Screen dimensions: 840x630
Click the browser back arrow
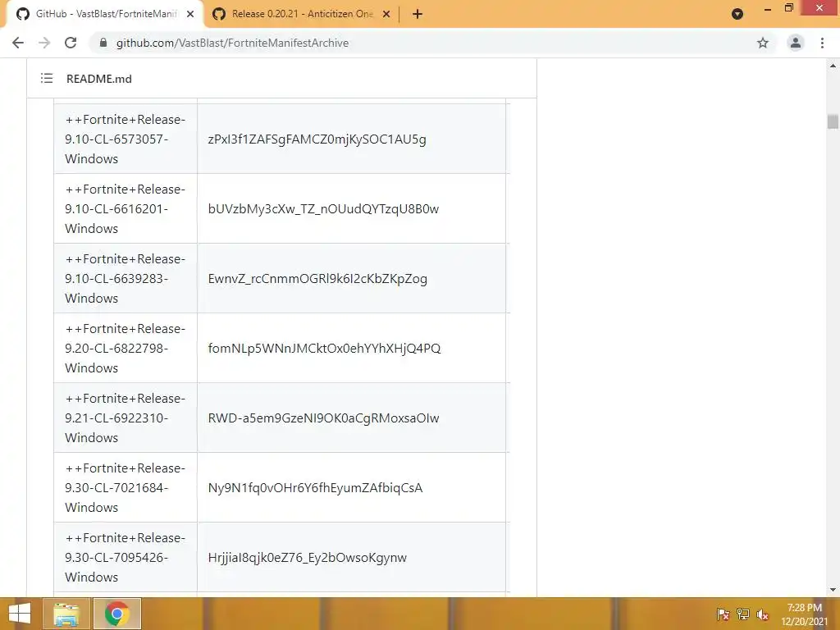[18, 43]
